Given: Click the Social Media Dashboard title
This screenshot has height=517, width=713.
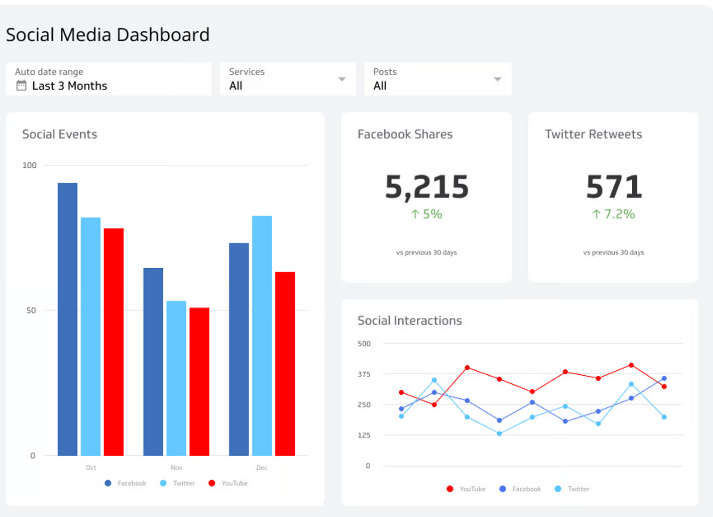Looking at the screenshot, I should pyautogui.click(x=108, y=35).
